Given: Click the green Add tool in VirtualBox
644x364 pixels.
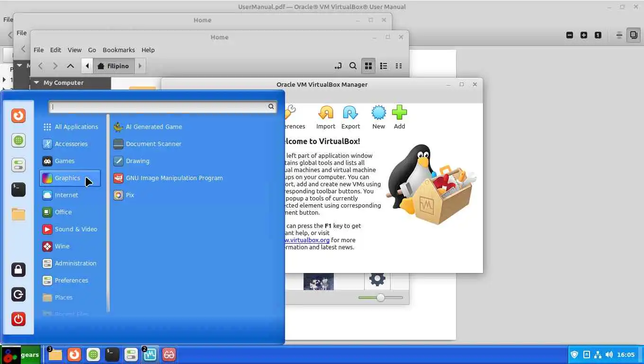Looking at the screenshot, I should (399, 117).
